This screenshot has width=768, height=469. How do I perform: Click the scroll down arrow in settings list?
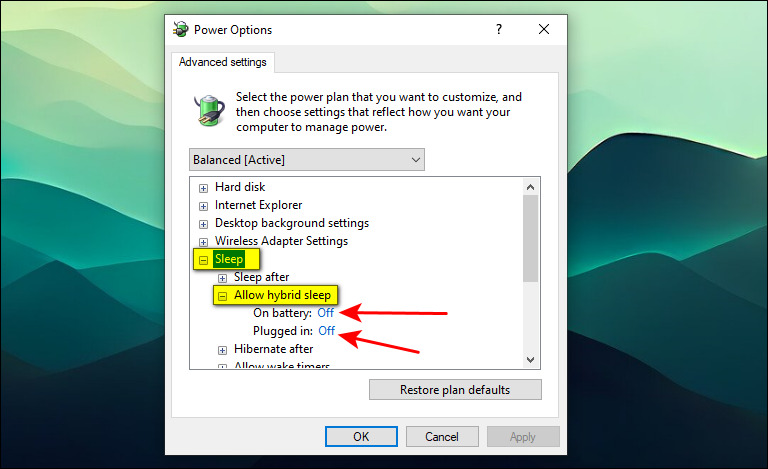pyautogui.click(x=530, y=360)
